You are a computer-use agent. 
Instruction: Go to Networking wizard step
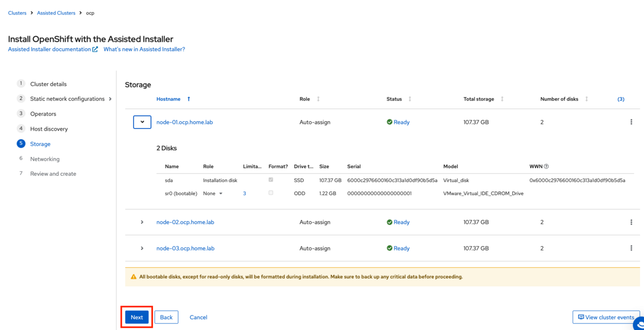coord(45,159)
